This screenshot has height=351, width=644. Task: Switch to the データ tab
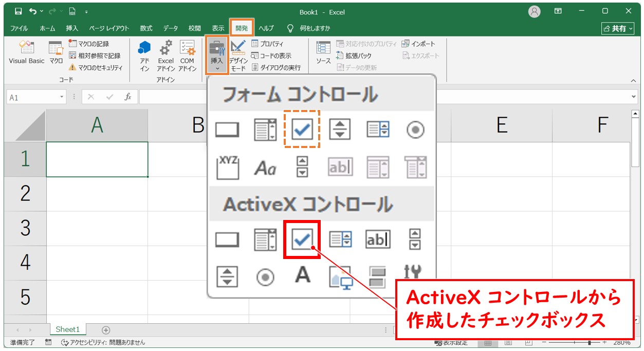171,28
